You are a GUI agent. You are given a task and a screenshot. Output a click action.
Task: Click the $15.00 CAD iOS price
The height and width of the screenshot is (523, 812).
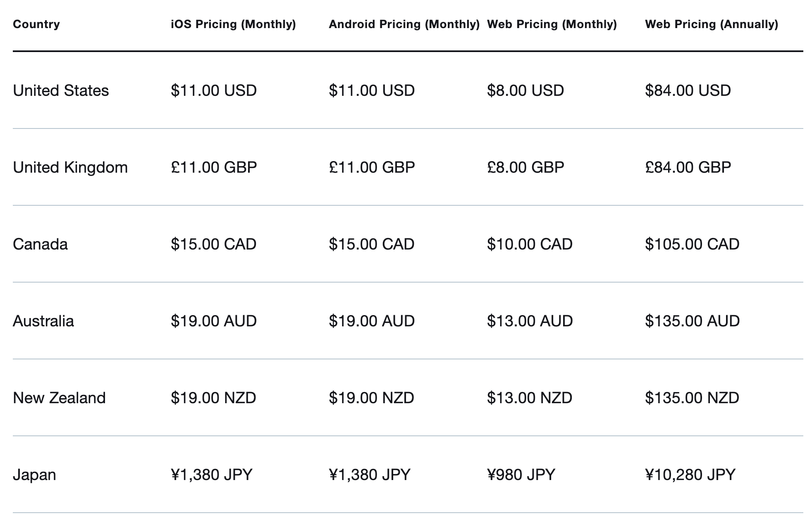click(x=213, y=244)
